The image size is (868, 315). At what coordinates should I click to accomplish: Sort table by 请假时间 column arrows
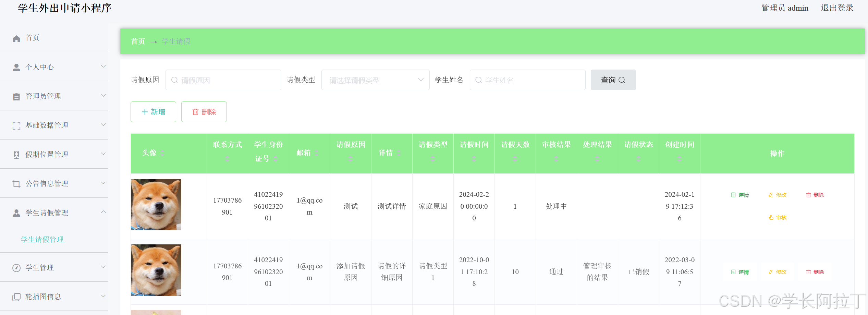pyautogui.click(x=474, y=159)
